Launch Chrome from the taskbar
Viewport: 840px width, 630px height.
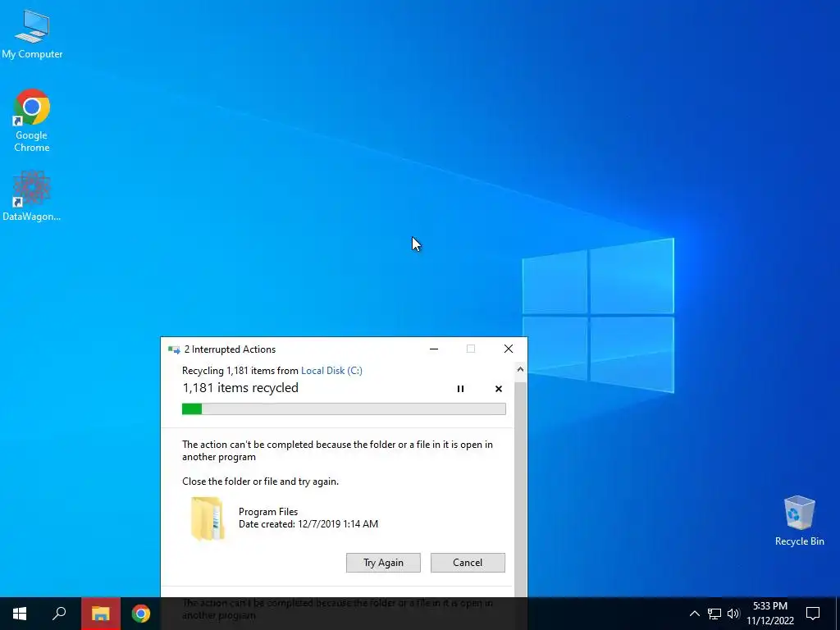[x=141, y=614]
